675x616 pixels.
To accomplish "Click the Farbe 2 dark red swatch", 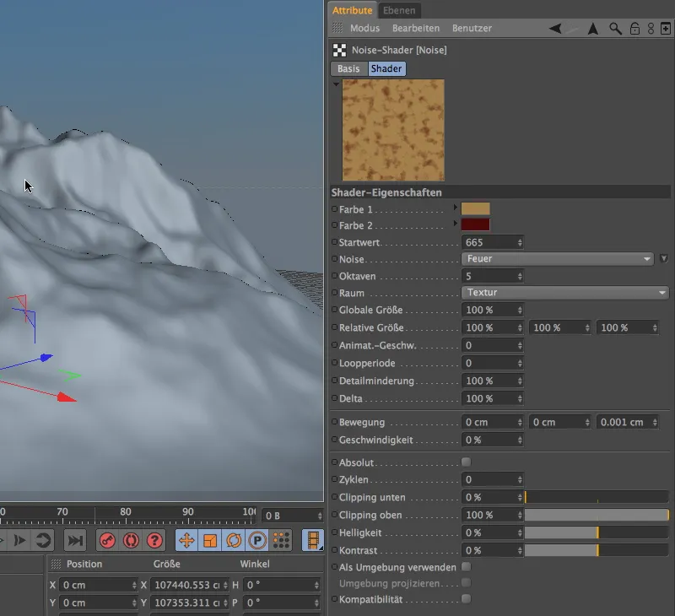I will pos(475,224).
